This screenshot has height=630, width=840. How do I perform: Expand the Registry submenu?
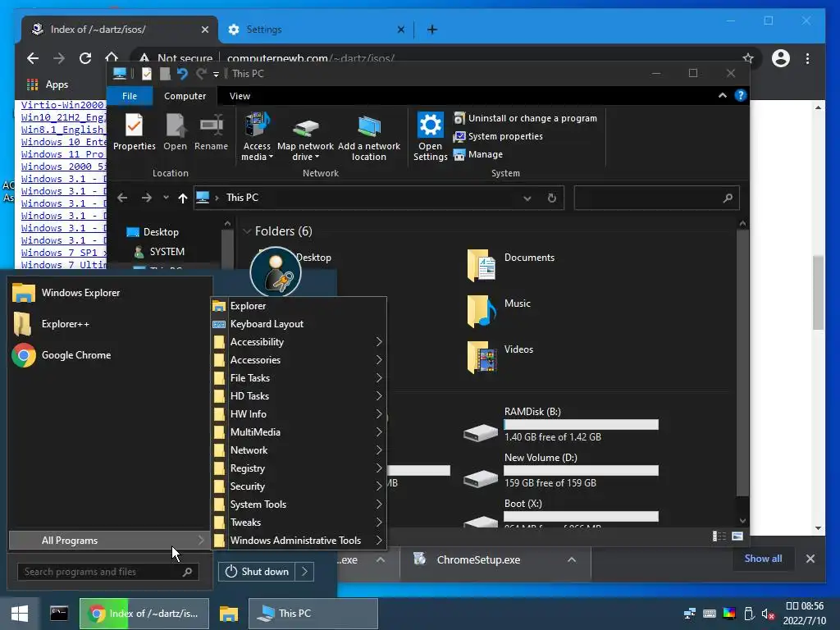299,468
